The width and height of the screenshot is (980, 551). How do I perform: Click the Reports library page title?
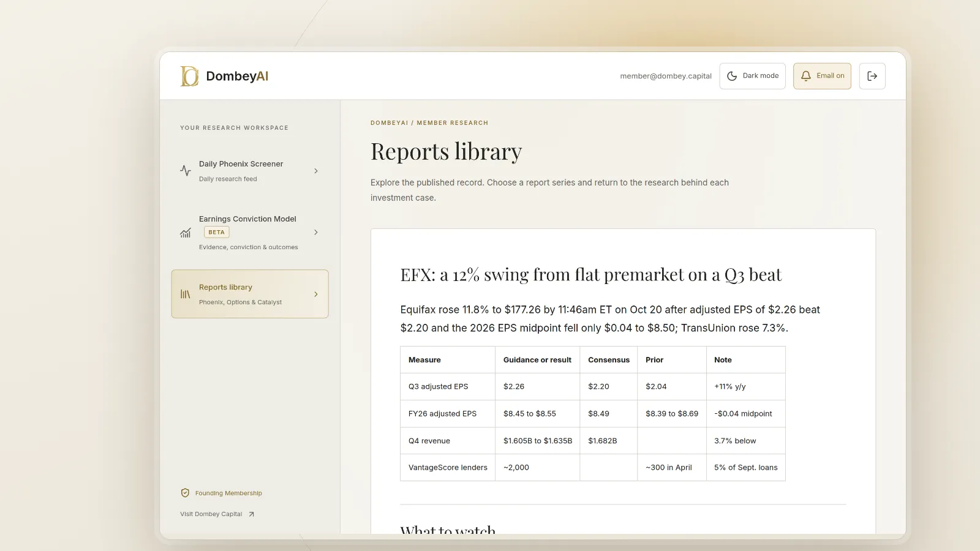[447, 151]
